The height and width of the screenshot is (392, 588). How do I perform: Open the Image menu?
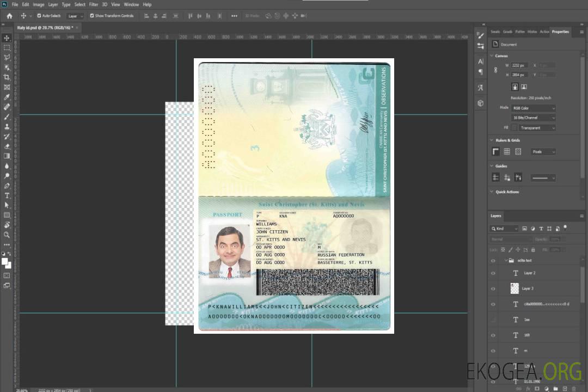coord(39,4)
